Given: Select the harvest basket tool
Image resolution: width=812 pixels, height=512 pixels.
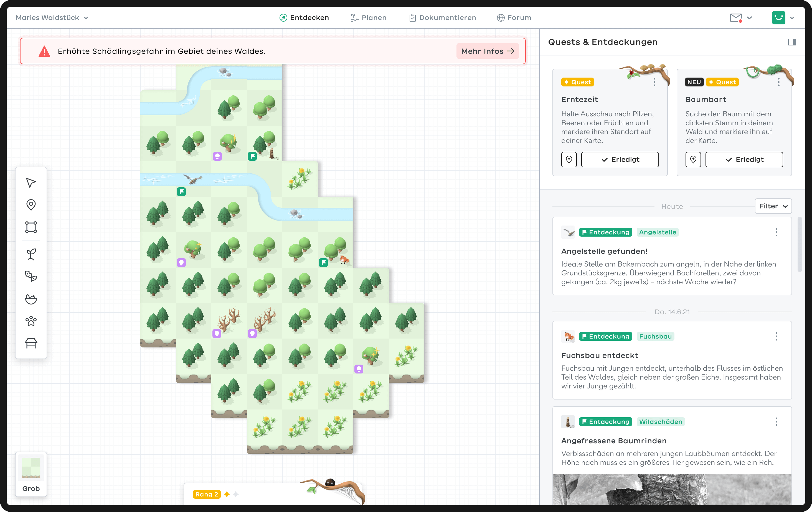Looking at the screenshot, I should pos(31,299).
